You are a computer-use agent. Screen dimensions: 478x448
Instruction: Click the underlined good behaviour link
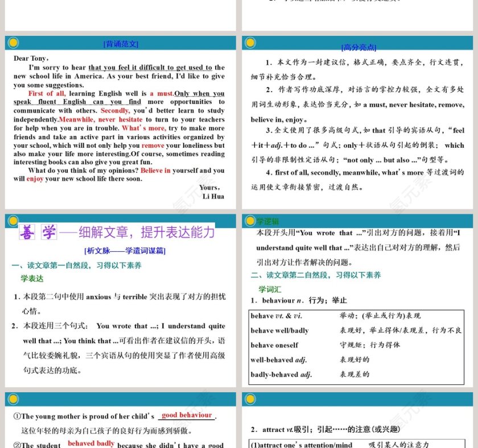tap(188, 415)
